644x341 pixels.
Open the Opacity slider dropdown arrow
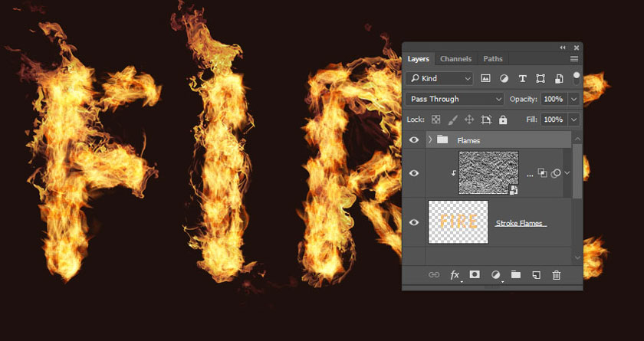tap(573, 99)
